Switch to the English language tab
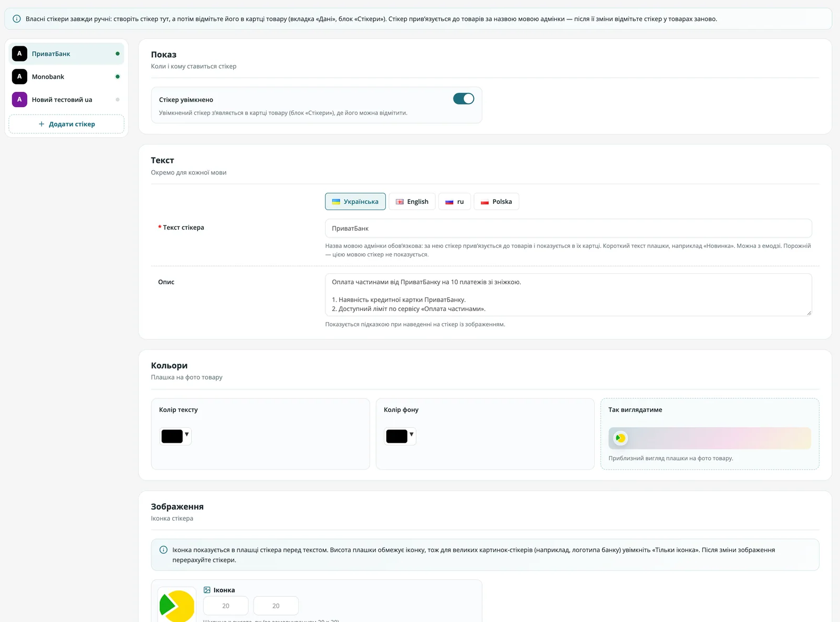The image size is (840, 622). click(x=412, y=202)
